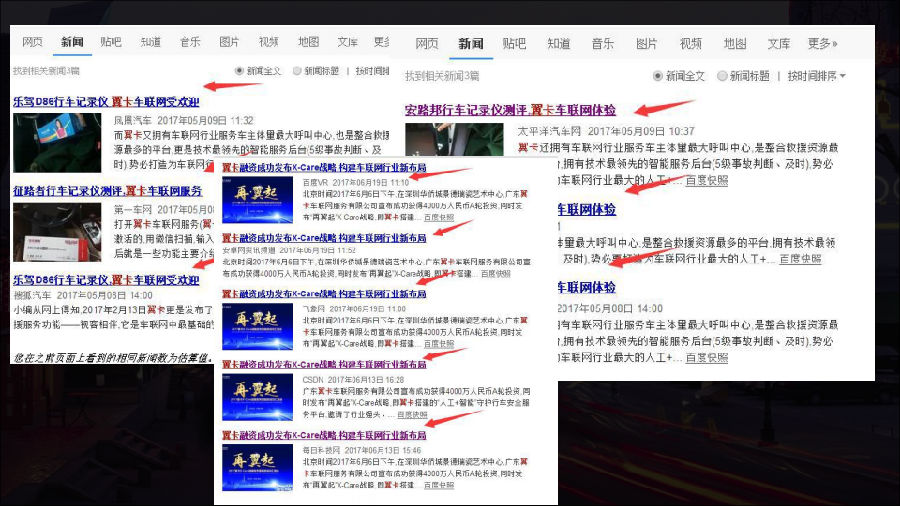The height and width of the screenshot is (506, 900).
Task: Open the 第一车网 article thumbnail image
Action: (x=57, y=232)
